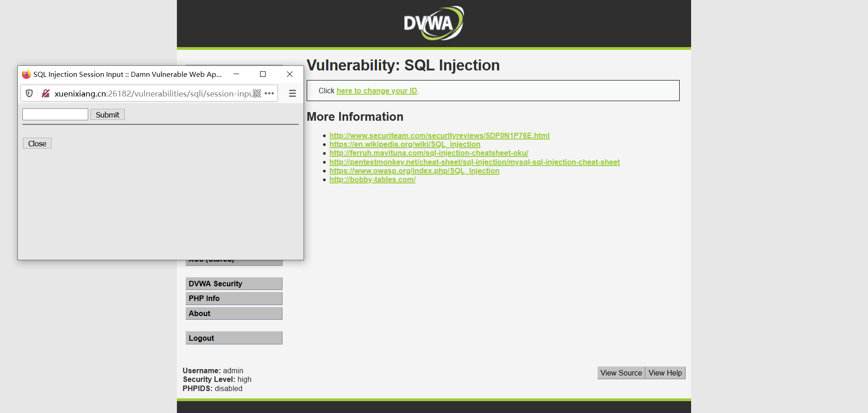Image resolution: width=868 pixels, height=413 pixels.
Task: Close the SQL Injection Session Input window
Action: 290,74
